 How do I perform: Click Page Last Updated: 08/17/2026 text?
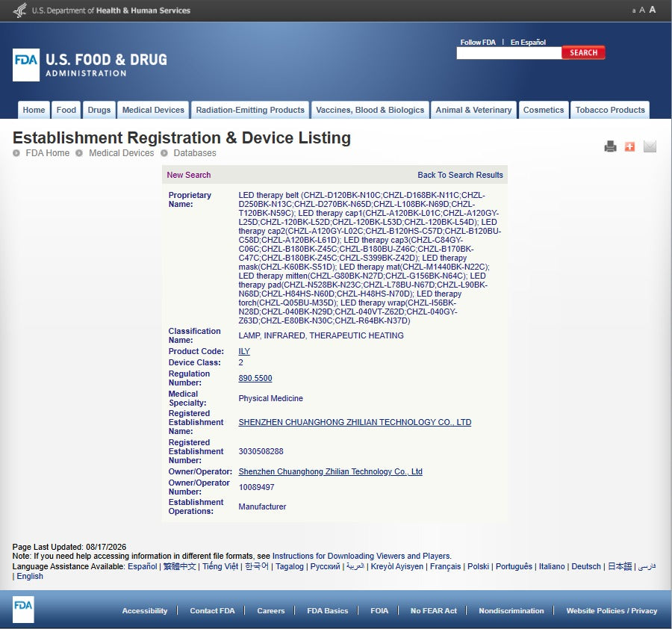pyautogui.click(x=69, y=547)
